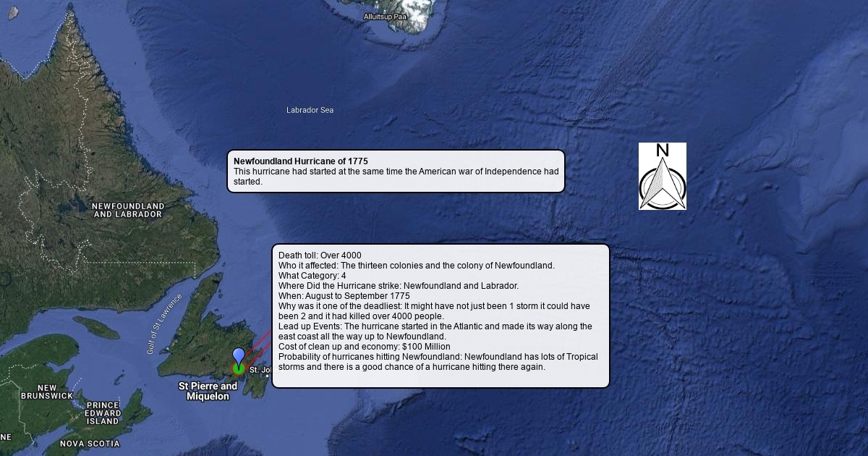Image resolution: width=868 pixels, height=456 pixels.
Task: Click the north arrow compass icon
Action: pos(662,177)
